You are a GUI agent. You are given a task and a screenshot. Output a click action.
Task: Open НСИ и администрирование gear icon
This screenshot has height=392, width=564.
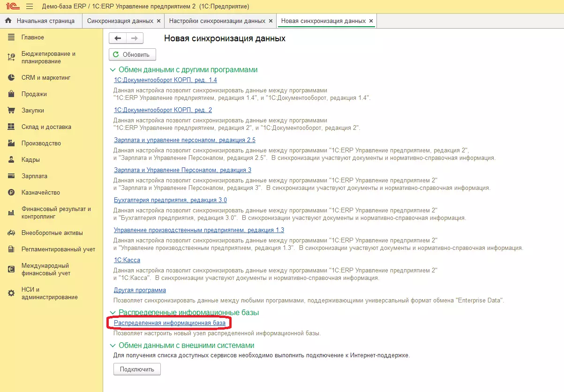coord(11,293)
